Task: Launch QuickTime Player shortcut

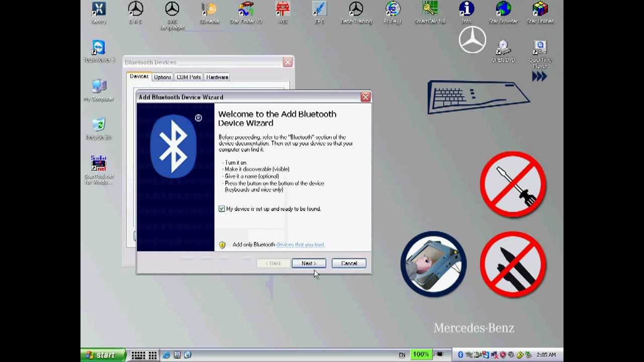Action: coord(540,54)
